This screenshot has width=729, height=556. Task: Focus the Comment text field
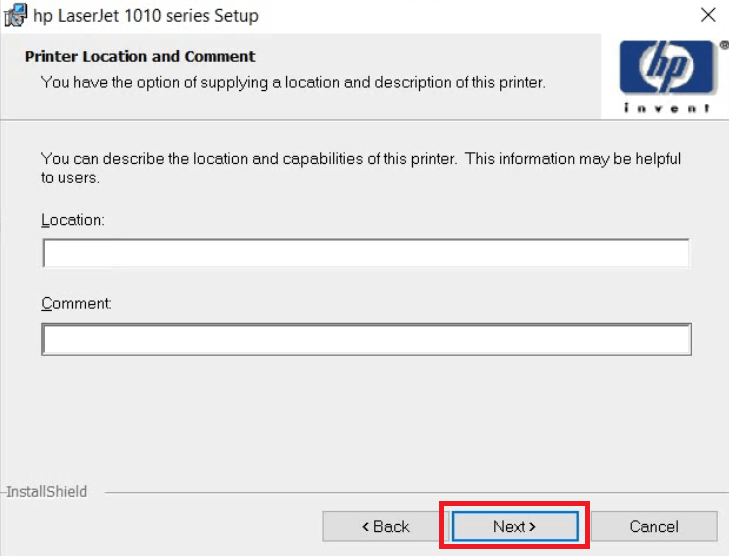point(365,340)
